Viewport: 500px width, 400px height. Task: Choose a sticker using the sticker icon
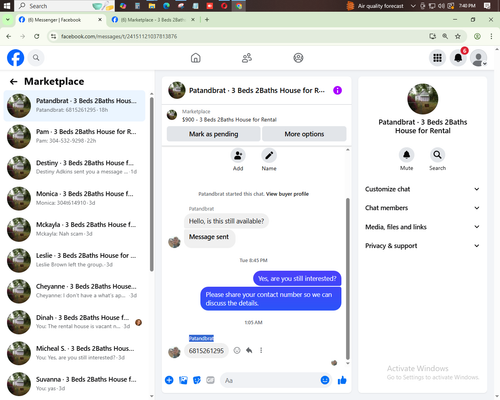[x=197, y=380]
